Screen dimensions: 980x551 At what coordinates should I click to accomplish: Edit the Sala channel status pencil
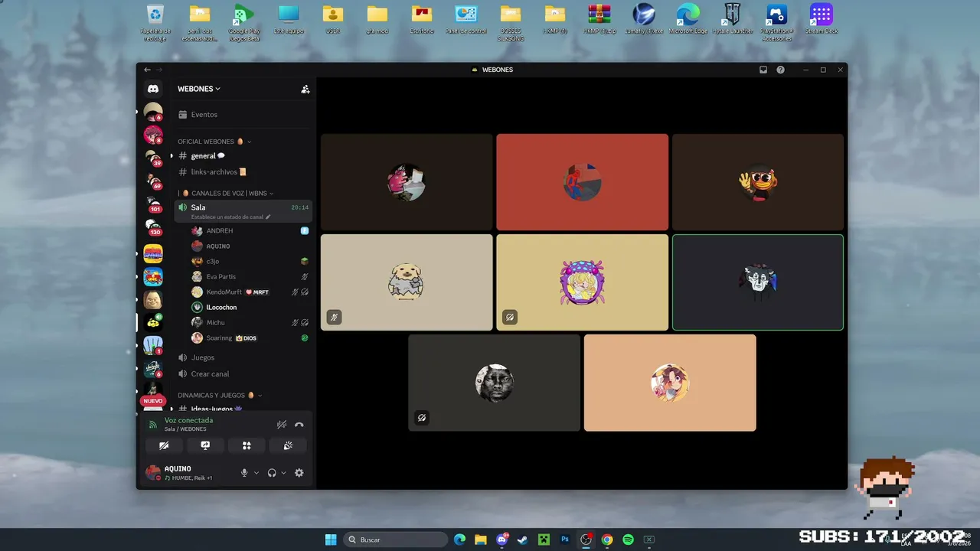point(268,217)
